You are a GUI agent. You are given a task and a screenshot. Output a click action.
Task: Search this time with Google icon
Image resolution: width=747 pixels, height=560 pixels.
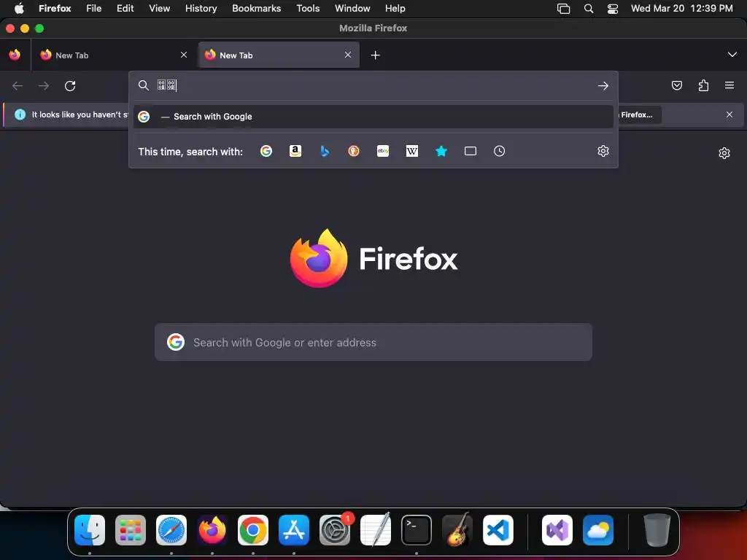point(266,151)
